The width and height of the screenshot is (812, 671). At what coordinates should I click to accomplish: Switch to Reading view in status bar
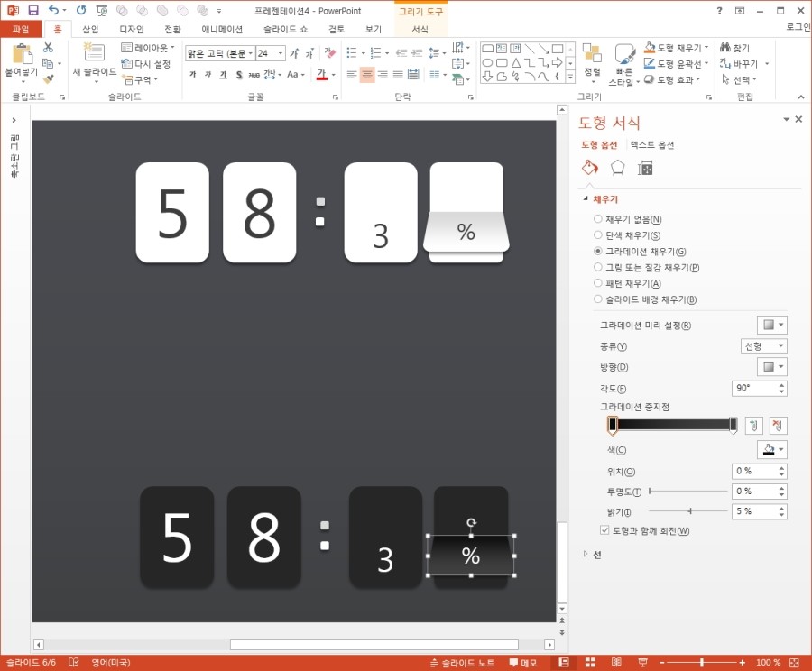coord(616,662)
